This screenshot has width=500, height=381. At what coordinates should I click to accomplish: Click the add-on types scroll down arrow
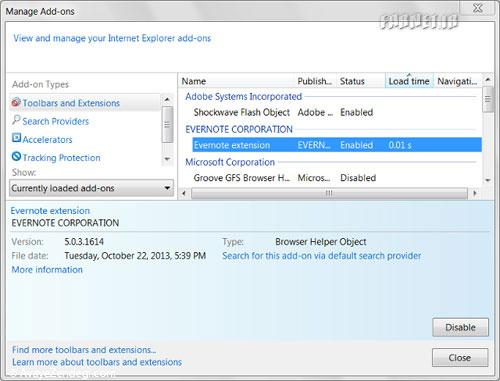[167, 159]
